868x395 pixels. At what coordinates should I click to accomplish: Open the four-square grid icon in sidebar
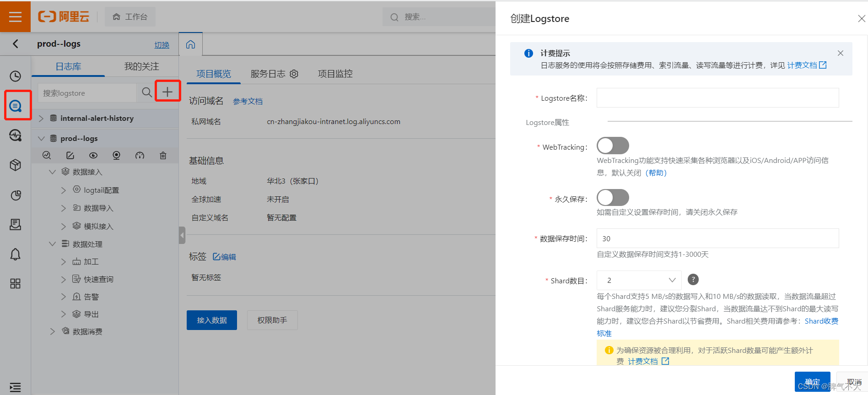tap(16, 284)
